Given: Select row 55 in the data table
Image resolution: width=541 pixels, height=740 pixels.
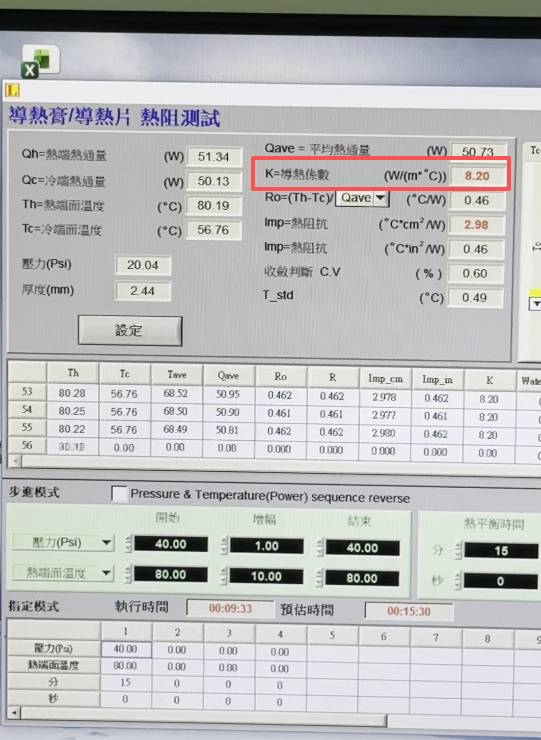Looking at the screenshot, I should [27, 428].
